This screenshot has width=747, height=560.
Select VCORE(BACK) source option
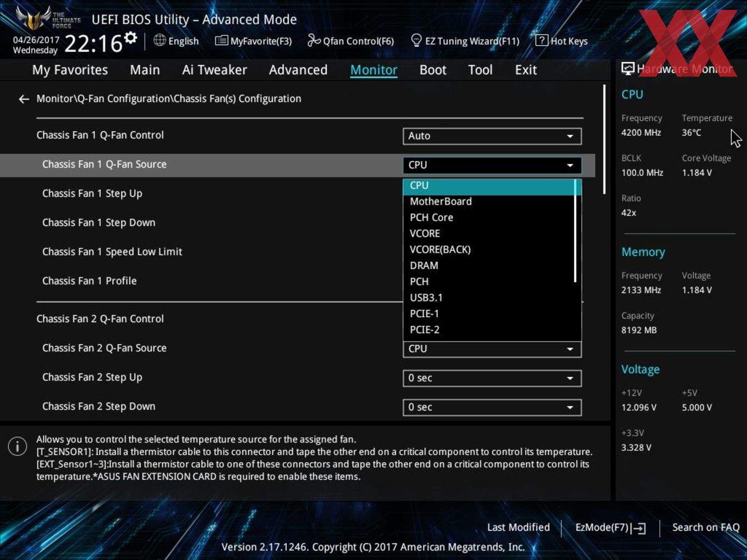[x=488, y=249]
